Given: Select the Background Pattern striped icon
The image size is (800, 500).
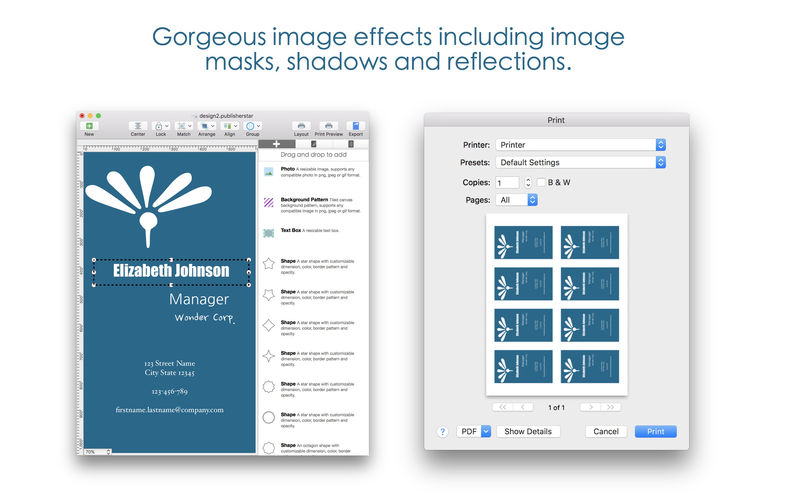Looking at the screenshot, I should pos(268,203).
